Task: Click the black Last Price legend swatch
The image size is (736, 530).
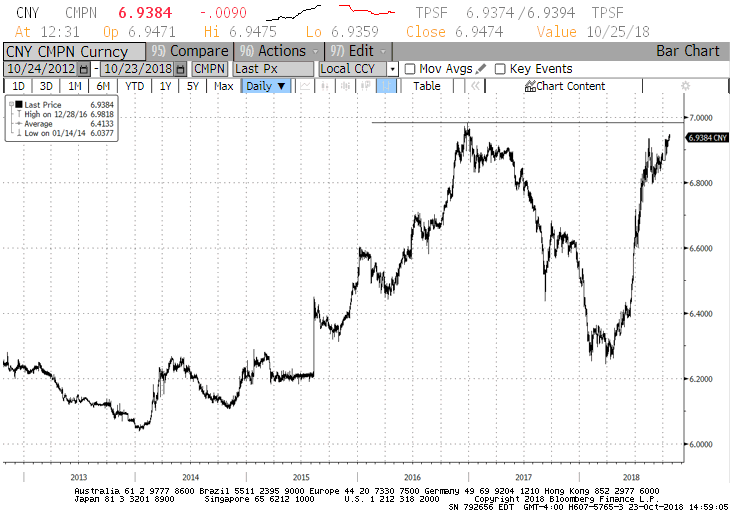Action: click(17, 104)
